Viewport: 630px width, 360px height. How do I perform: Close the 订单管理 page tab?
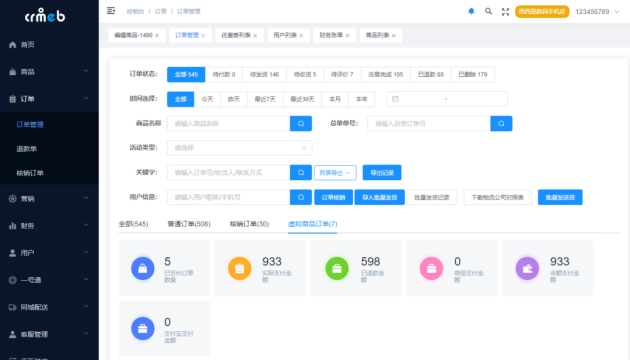click(x=203, y=35)
